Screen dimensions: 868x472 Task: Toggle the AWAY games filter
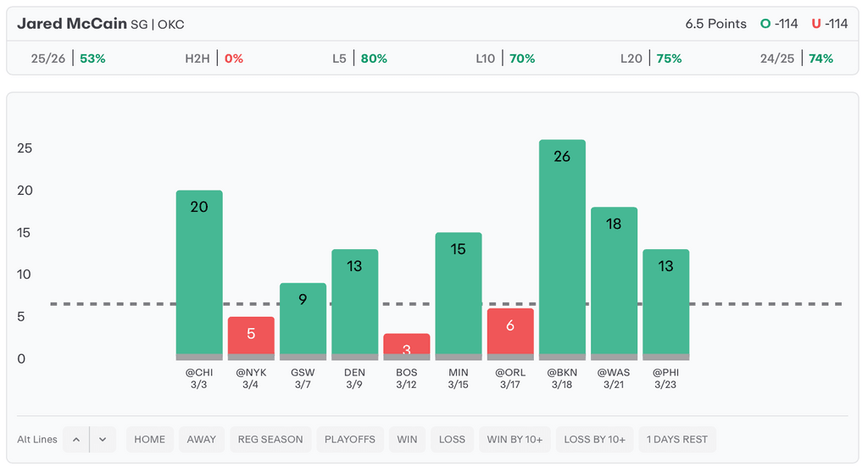pos(202,439)
